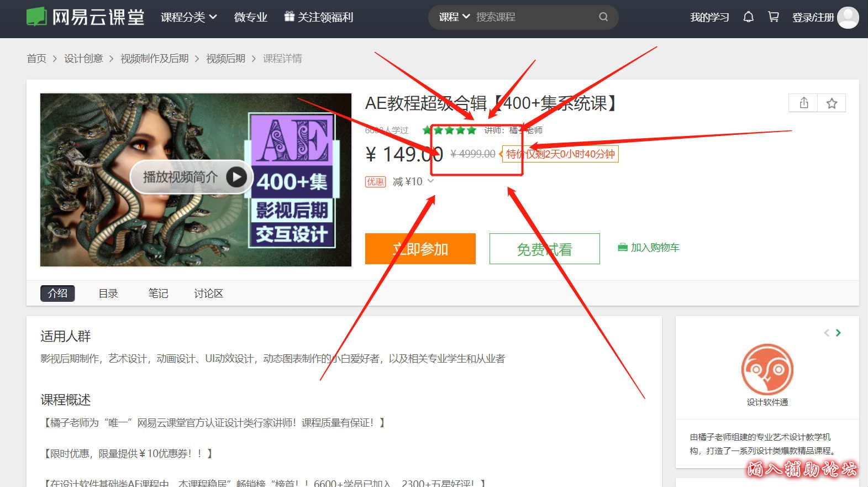Click the share icon on course card
The width and height of the screenshot is (868, 487).
[804, 103]
